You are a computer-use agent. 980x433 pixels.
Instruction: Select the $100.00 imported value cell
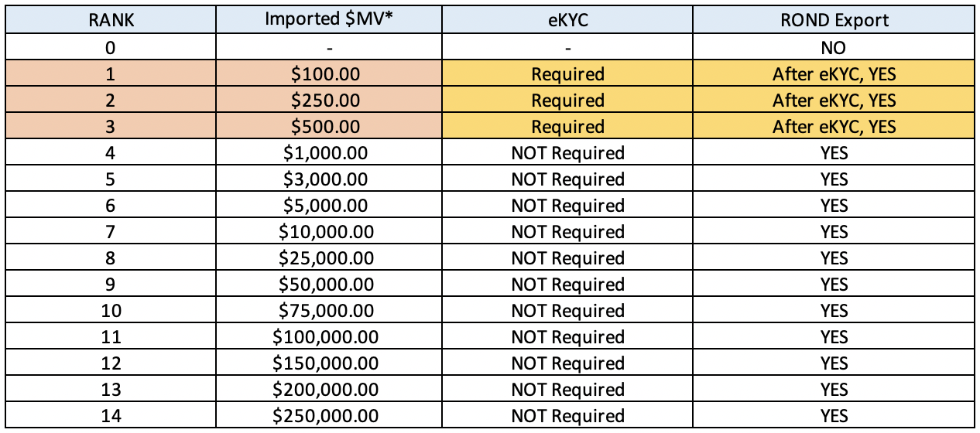330,74
